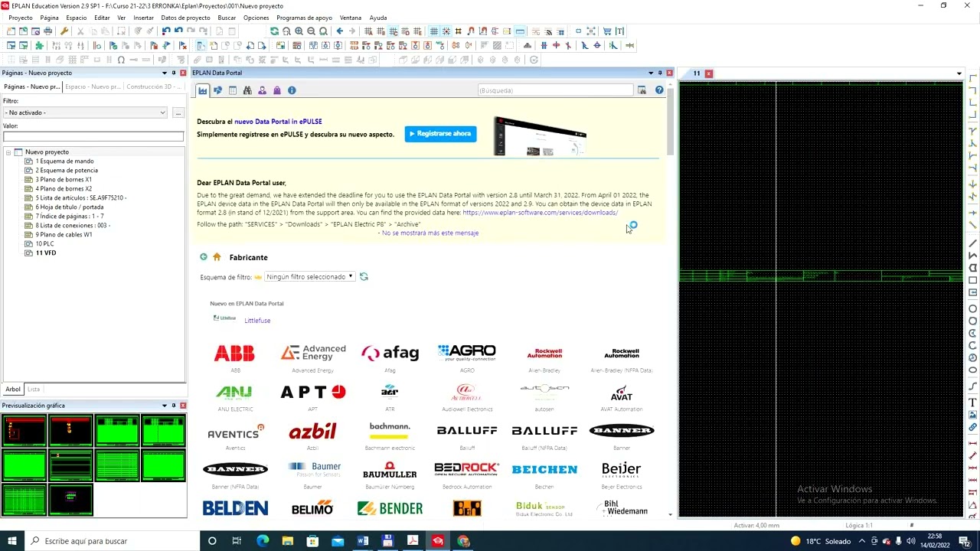The image size is (980, 551).
Task: Click the print icon in toolbar
Action: pos(47,31)
